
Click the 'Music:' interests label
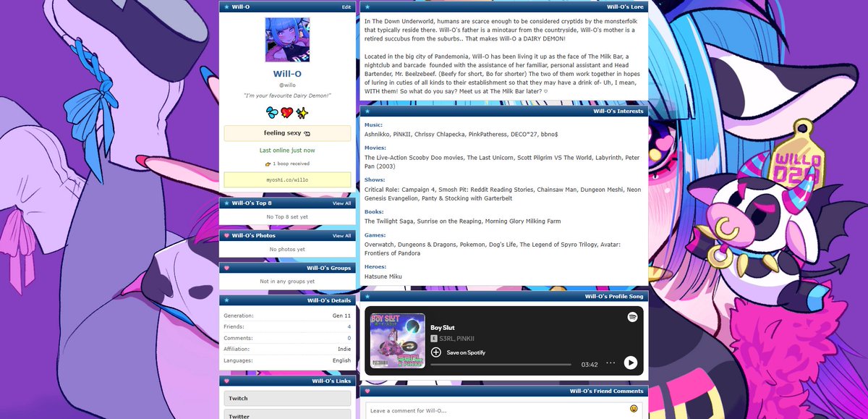(373, 125)
